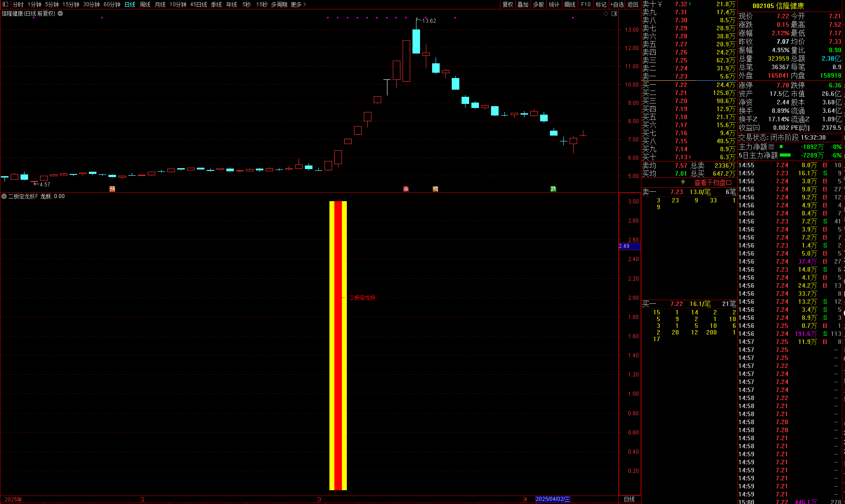Select the 30分钟 period tab
This screenshot has height=504, width=845.
coord(92,4)
